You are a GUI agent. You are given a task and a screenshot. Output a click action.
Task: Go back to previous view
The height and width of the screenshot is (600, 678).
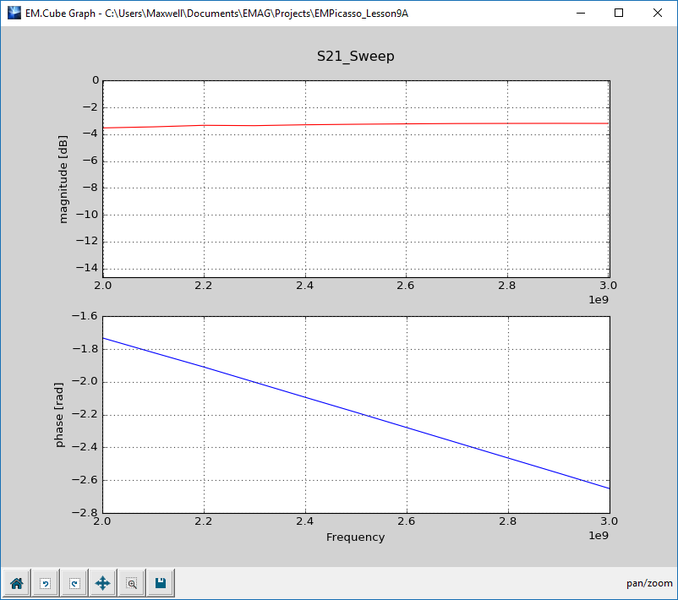point(45,584)
